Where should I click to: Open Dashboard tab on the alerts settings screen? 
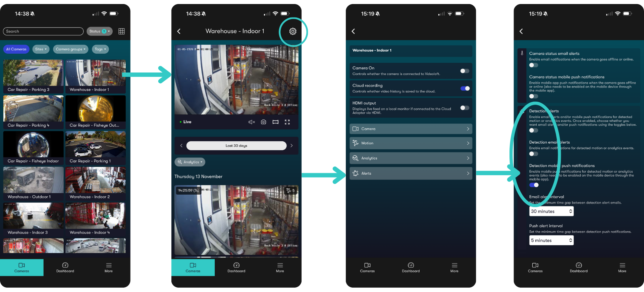579,267
